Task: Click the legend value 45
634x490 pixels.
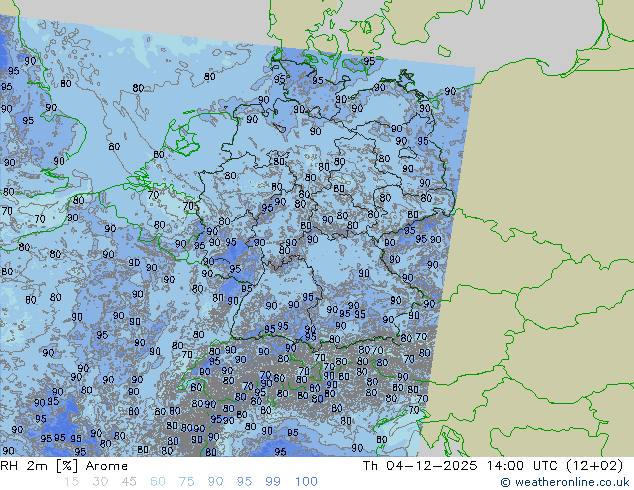Action: pos(129,482)
